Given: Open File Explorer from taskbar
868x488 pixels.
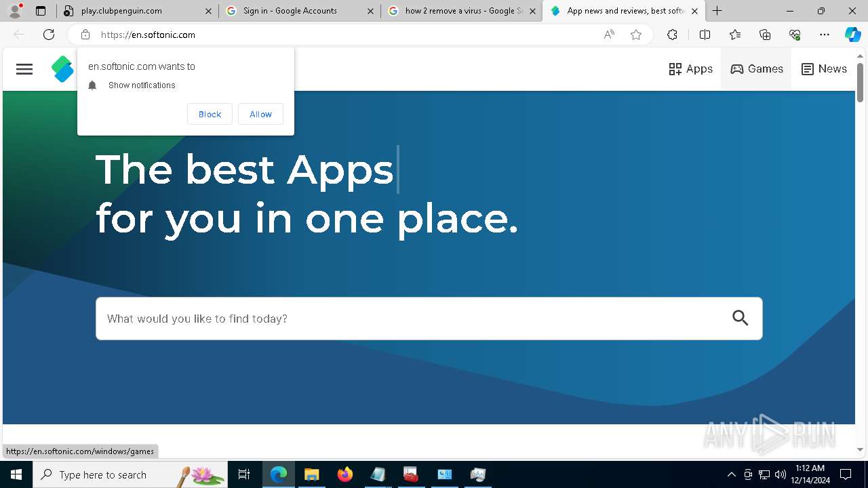Looking at the screenshot, I should tap(311, 474).
